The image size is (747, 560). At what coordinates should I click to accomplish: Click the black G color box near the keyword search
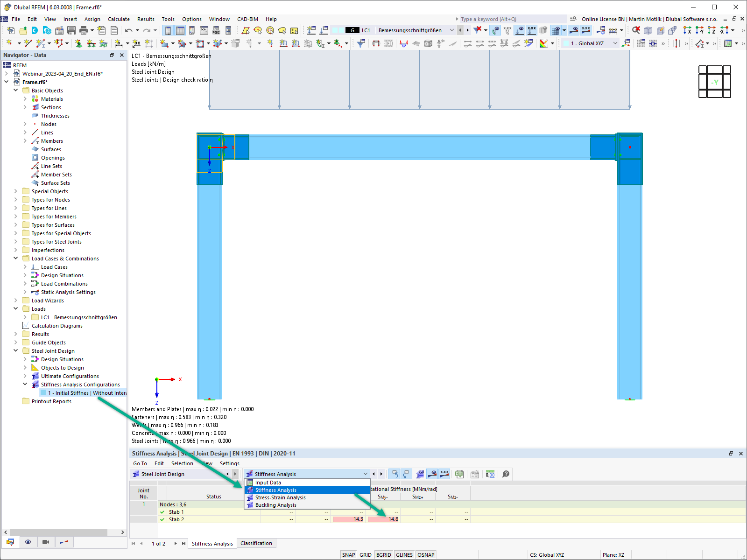coord(352,30)
